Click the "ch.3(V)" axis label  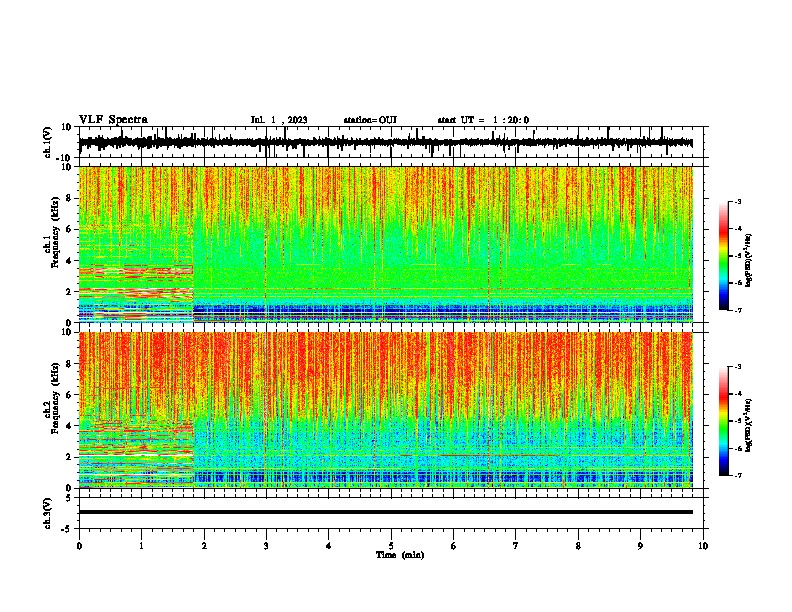point(48,513)
